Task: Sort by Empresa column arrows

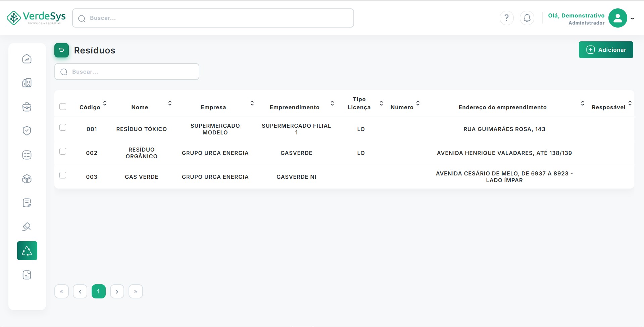Action: [252, 103]
